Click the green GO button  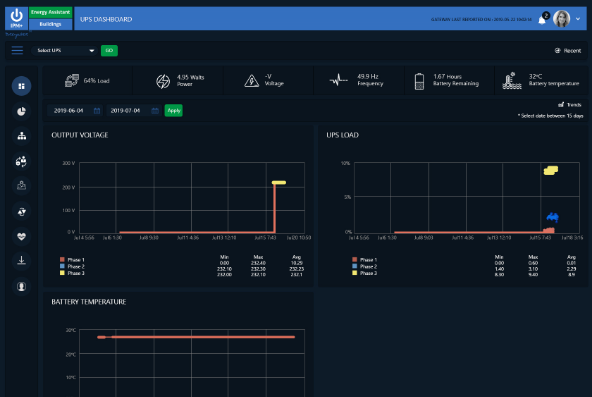pos(109,51)
